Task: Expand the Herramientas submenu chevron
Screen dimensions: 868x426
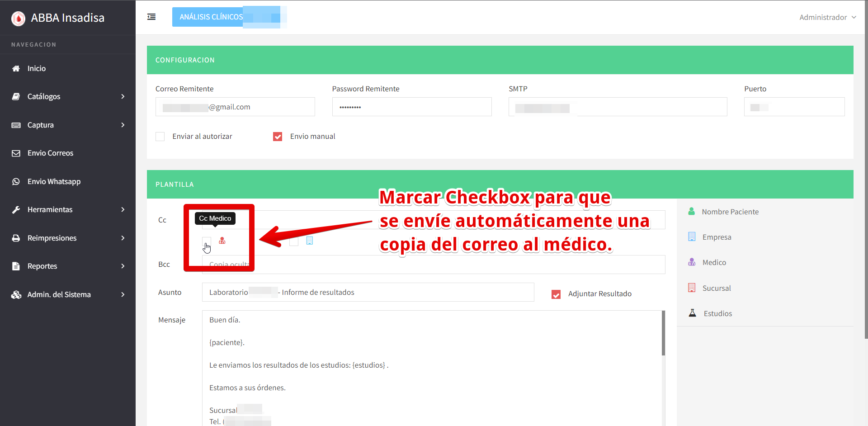Action: 123,210
